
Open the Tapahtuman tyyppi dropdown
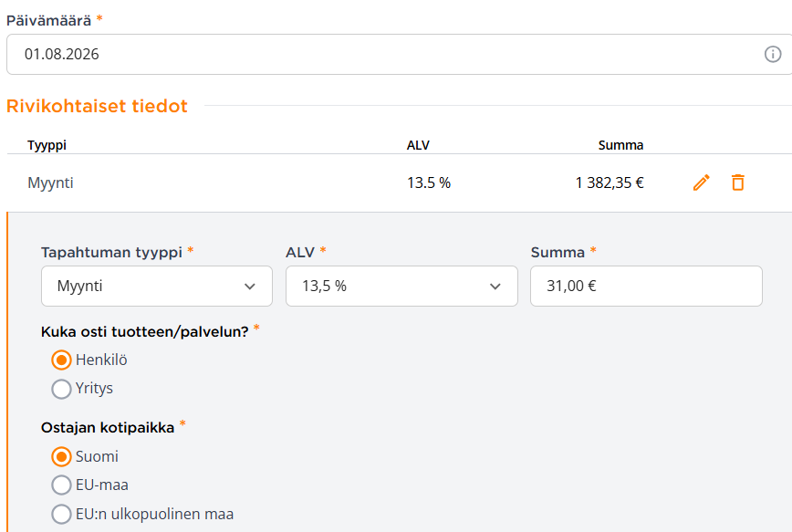point(157,286)
